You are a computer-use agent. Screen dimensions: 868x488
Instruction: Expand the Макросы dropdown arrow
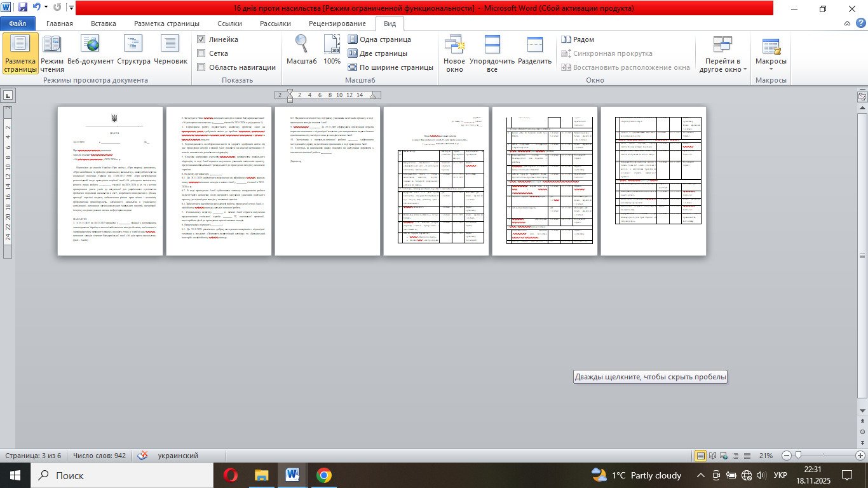click(771, 69)
